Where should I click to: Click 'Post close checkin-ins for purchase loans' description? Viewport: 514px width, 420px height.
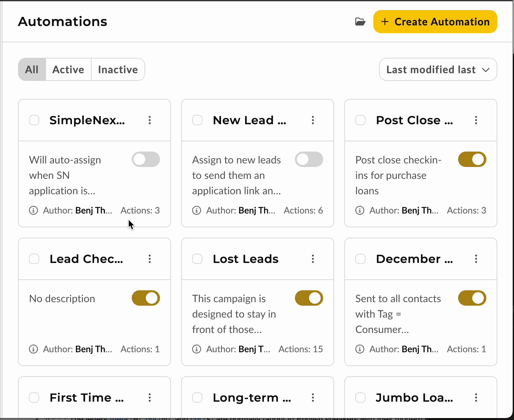(x=398, y=175)
